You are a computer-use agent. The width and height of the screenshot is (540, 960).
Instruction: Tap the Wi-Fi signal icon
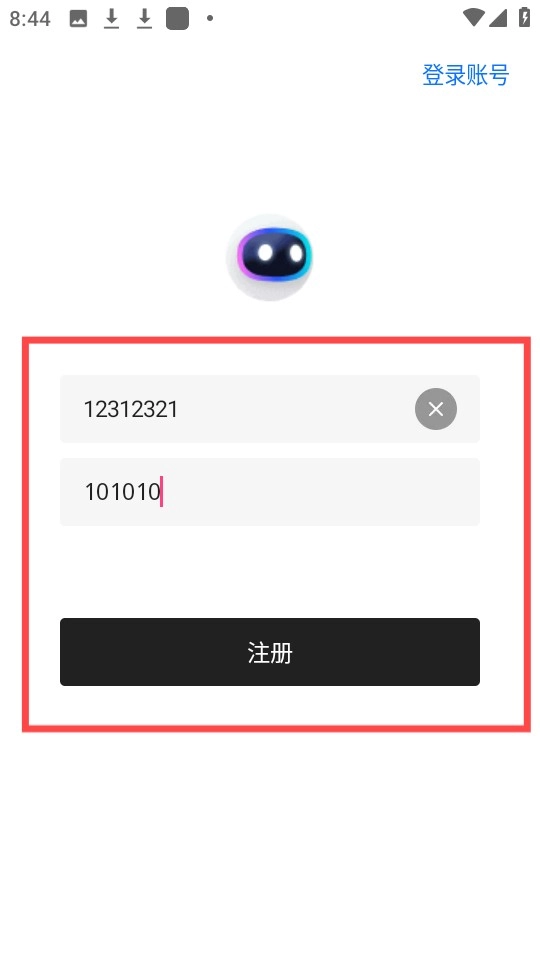click(473, 18)
